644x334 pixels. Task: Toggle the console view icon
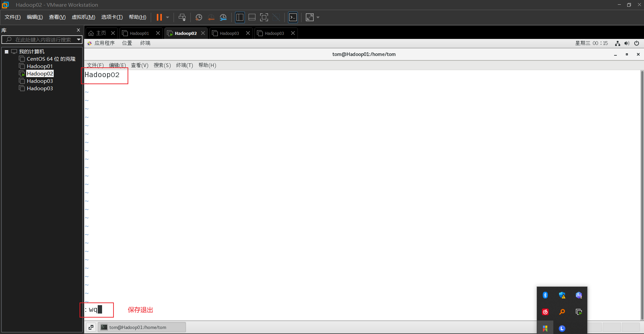293,17
